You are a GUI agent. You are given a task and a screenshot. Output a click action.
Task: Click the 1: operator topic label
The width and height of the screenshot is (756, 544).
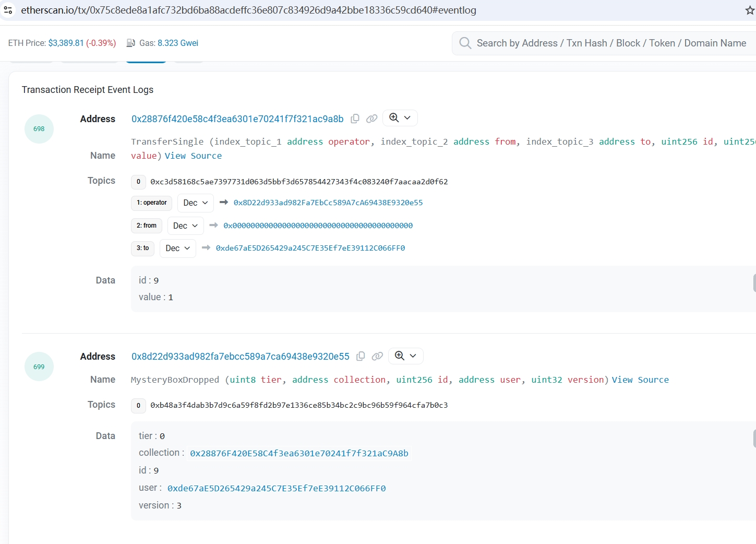pyautogui.click(x=151, y=203)
